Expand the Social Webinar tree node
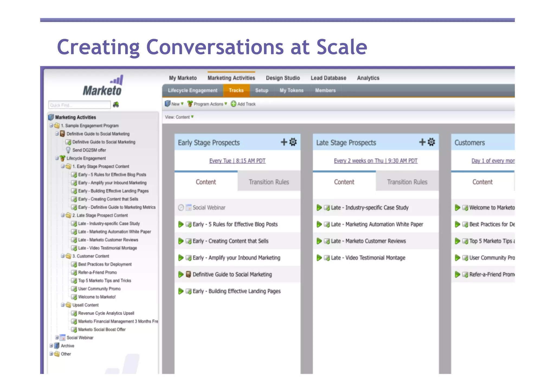555x392 pixels. 57,337
